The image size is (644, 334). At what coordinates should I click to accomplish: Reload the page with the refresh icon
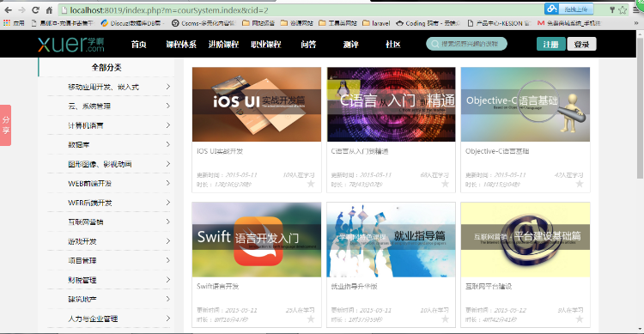tap(35, 9)
